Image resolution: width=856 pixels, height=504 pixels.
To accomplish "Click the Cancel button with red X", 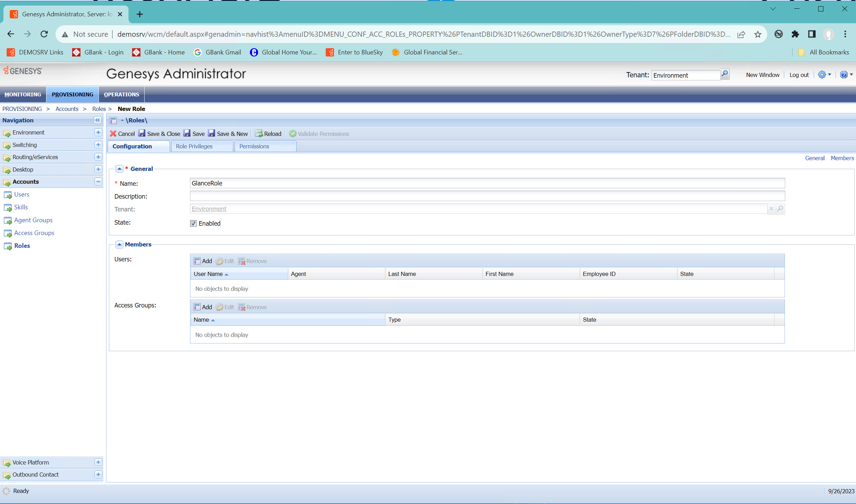I will (122, 134).
